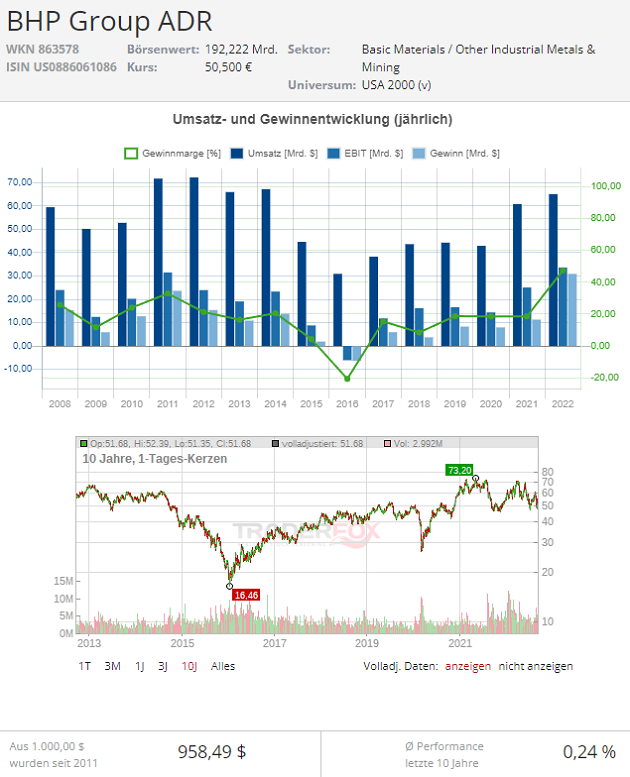This screenshot has width=630, height=777.
Task: Click the dark volladjustiert indicator square
Action: 276,444
